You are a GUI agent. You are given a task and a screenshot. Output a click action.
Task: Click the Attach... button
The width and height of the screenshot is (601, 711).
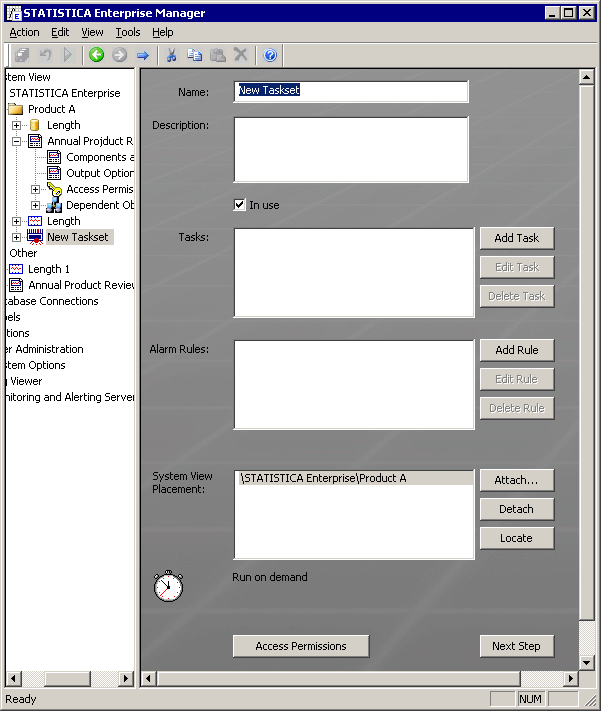[517, 480]
